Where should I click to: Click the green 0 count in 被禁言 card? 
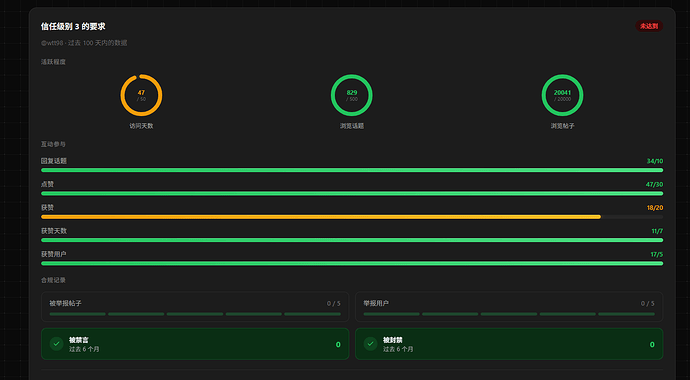338,344
